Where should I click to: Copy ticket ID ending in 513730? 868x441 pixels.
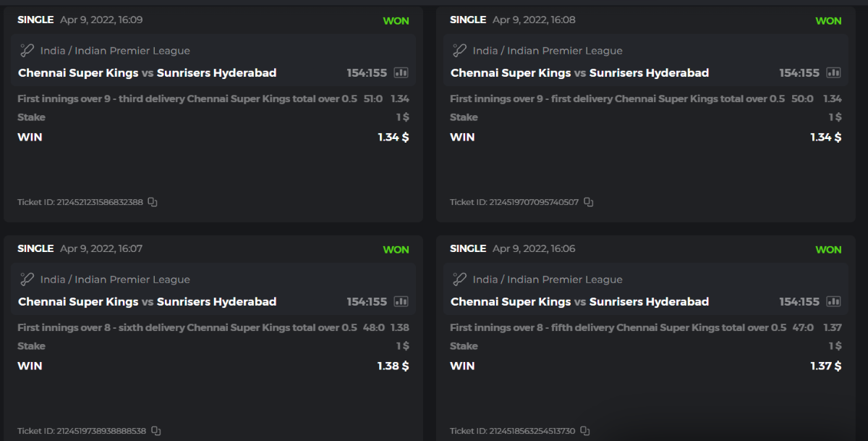(x=585, y=431)
